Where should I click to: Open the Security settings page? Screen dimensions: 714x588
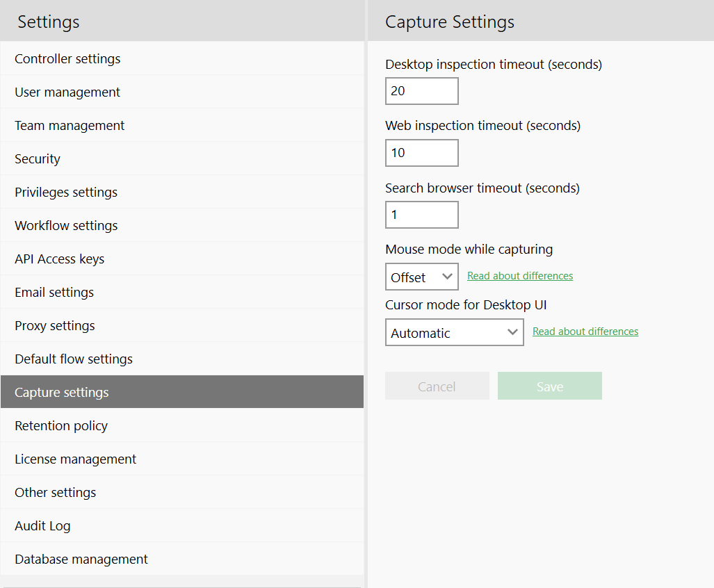(38, 159)
